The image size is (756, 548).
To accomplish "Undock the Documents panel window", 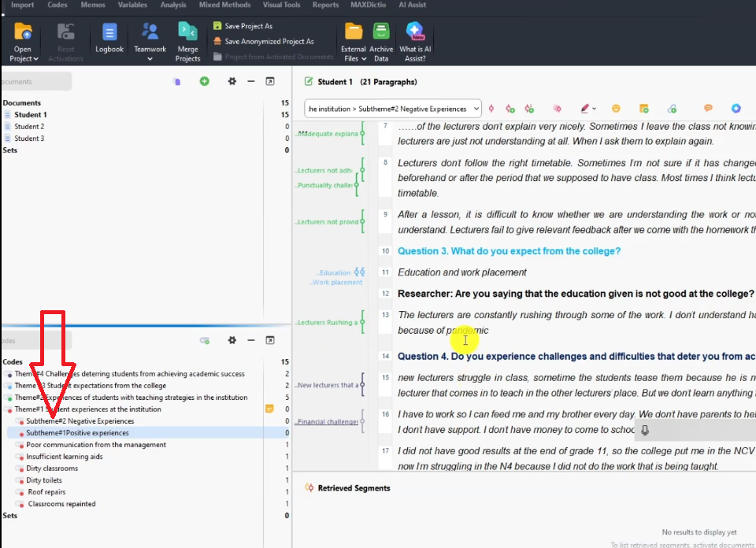I will [x=270, y=81].
